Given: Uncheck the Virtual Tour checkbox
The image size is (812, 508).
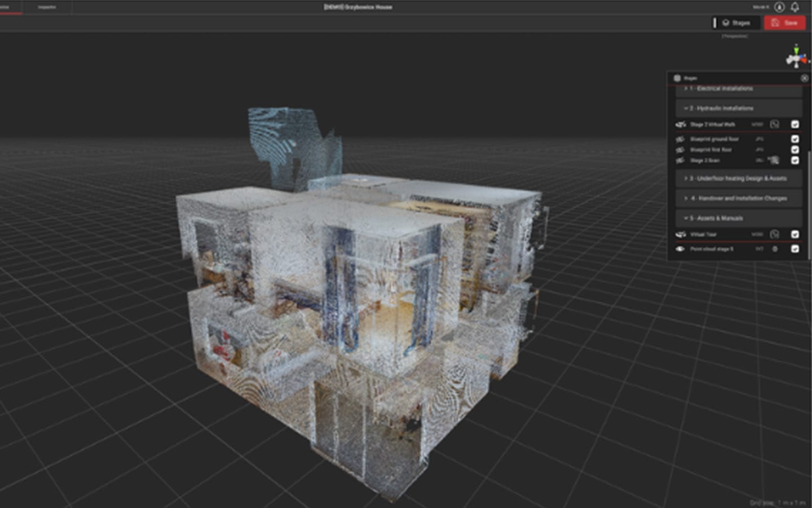Looking at the screenshot, I should (795, 234).
